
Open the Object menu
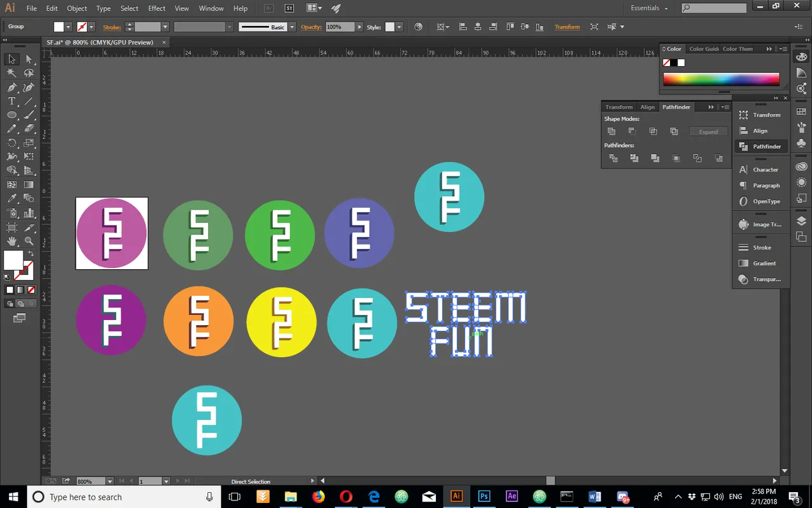[77, 8]
